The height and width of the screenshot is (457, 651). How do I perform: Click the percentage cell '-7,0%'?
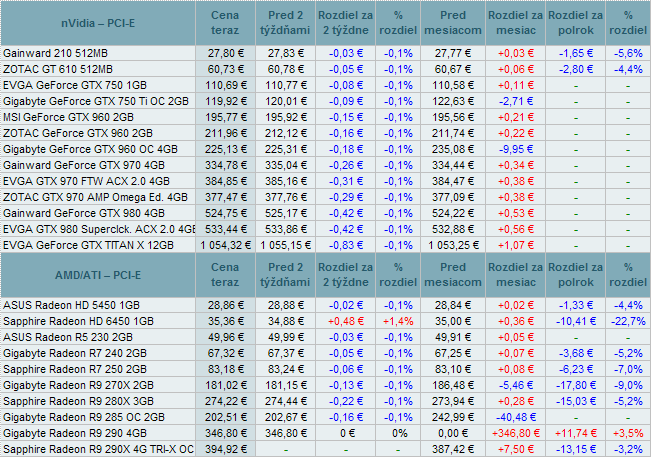coord(628,369)
